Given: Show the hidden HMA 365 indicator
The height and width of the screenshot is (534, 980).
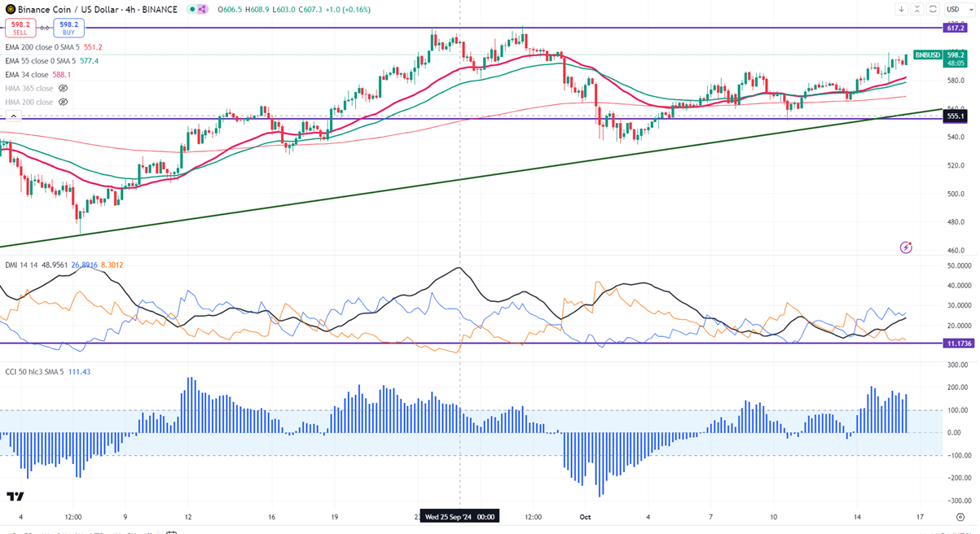Looking at the screenshot, I should pyautogui.click(x=63, y=88).
